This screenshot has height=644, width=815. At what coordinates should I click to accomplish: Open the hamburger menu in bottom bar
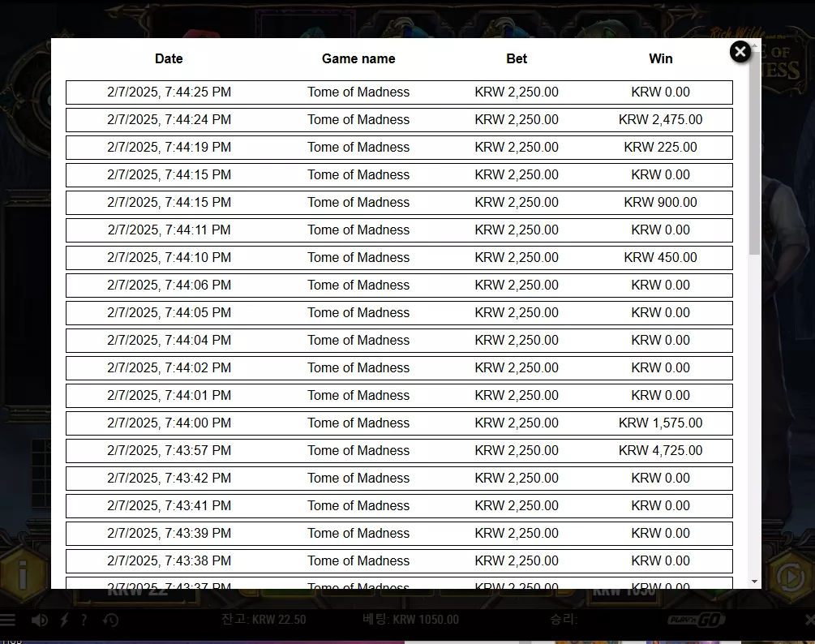(7, 620)
